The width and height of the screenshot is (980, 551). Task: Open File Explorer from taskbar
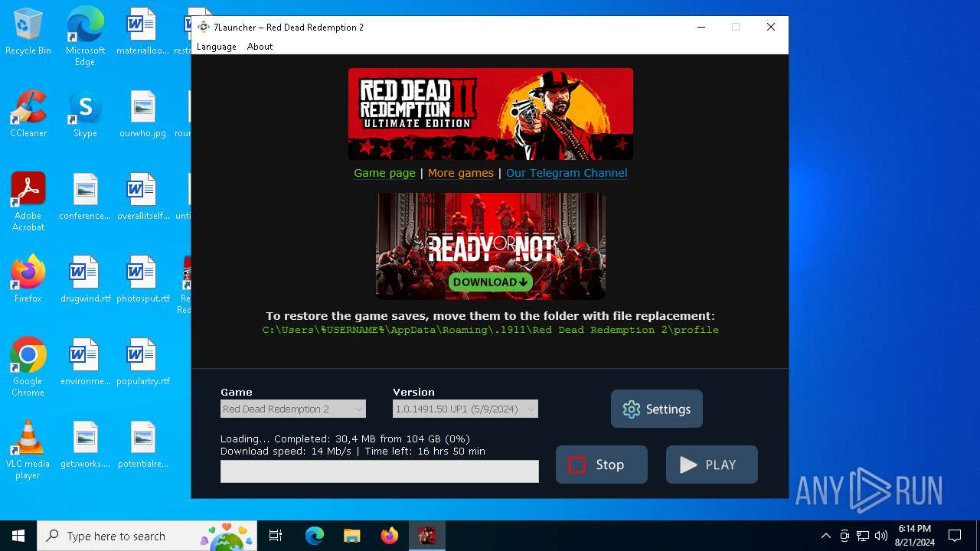pos(351,536)
